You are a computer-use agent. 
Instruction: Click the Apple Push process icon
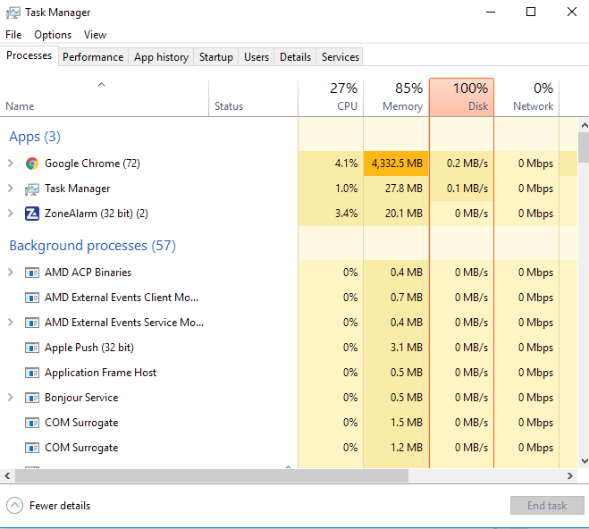coord(32,348)
